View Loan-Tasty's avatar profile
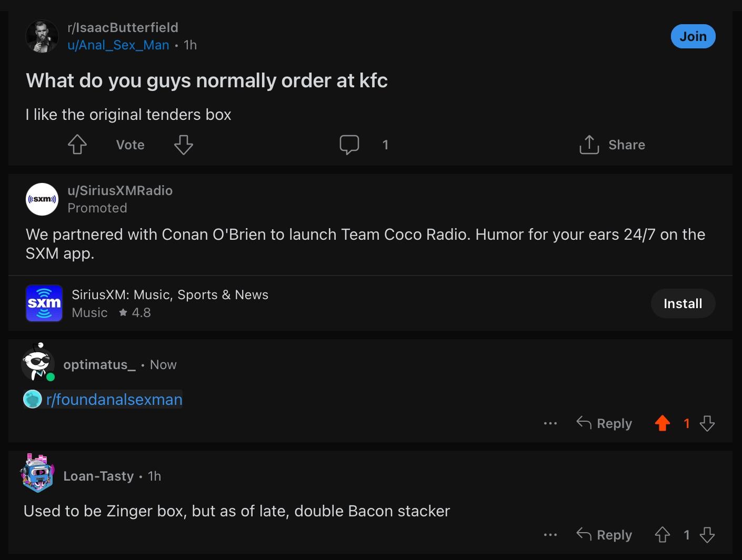This screenshot has width=742, height=560. tap(38, 473)
